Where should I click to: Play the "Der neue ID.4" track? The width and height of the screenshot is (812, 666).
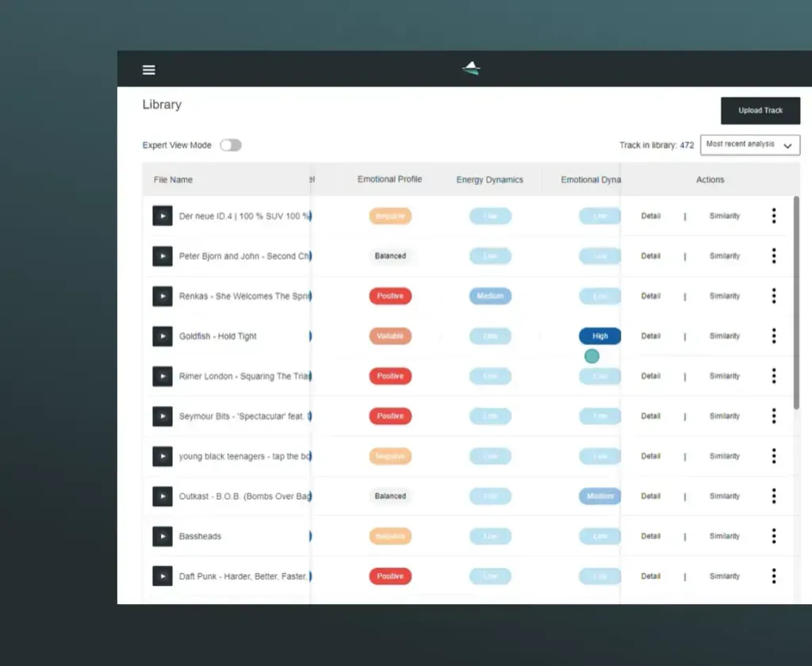[162, 215]
